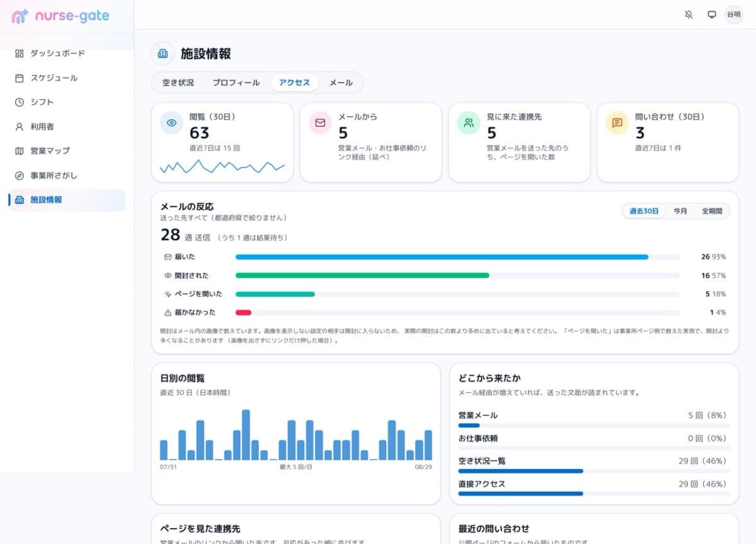Click the 26 93% value
The height and width of the screenshot is (544, 756).
tap(713, 257)
